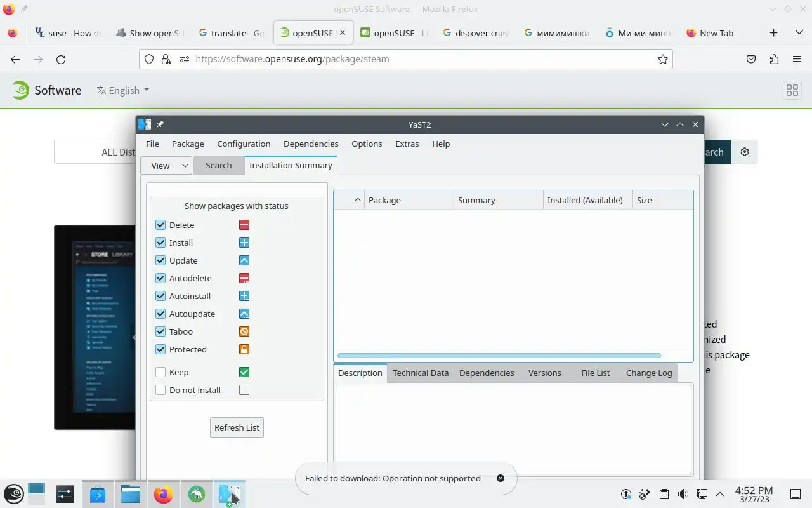This screenshot has height=508, width=812.
Task: Enable the Keep status checkbox
Action: (160, 372)
